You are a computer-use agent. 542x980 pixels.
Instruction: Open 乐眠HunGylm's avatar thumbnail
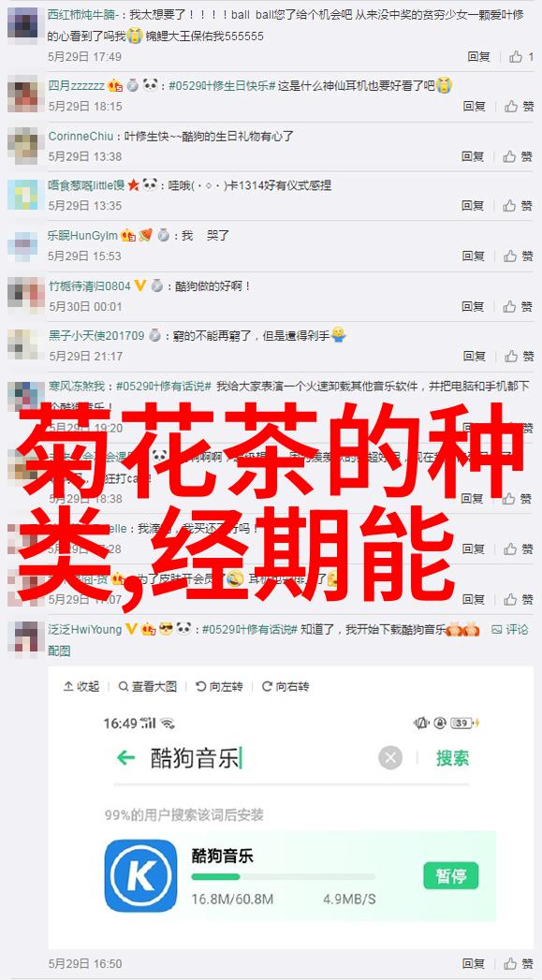(x=22, y=245)
